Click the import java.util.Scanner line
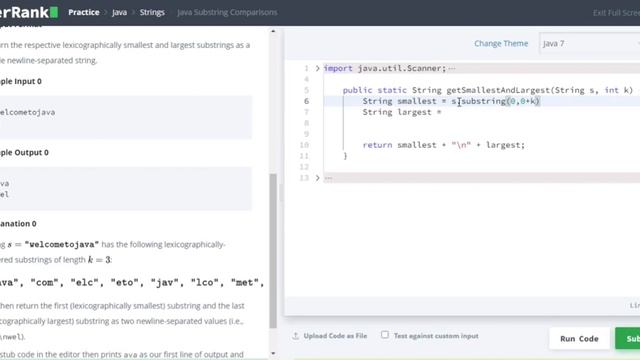 [385, 68]
